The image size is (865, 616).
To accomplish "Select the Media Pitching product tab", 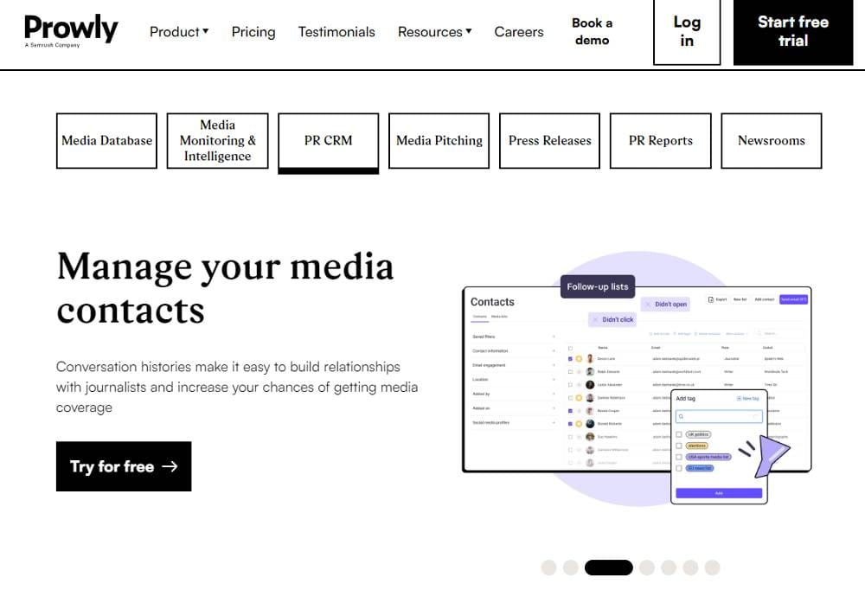I will tap(439, 140).
